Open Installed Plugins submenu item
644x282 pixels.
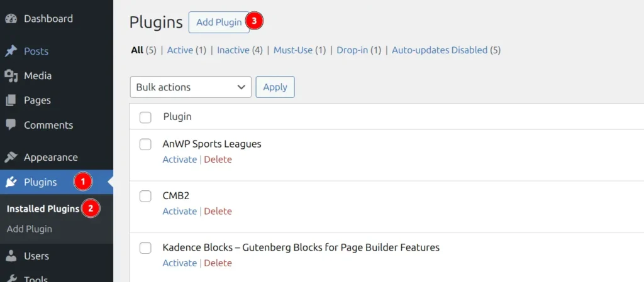(x=43, y=209)
